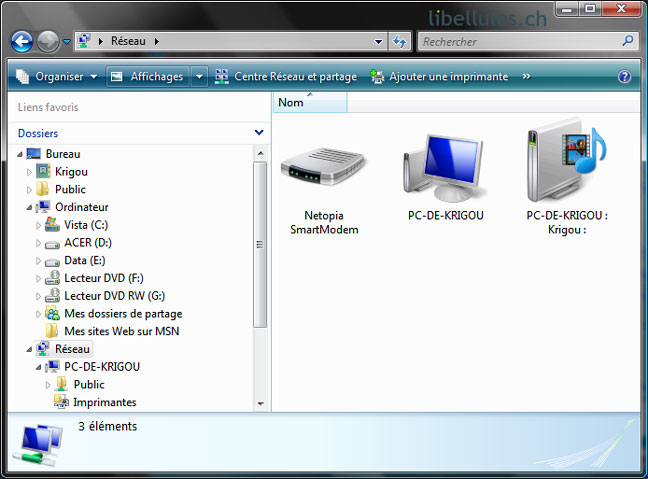Click the network icon in address bar
Screen dimensions: 648x479
[x=84, y=41]
